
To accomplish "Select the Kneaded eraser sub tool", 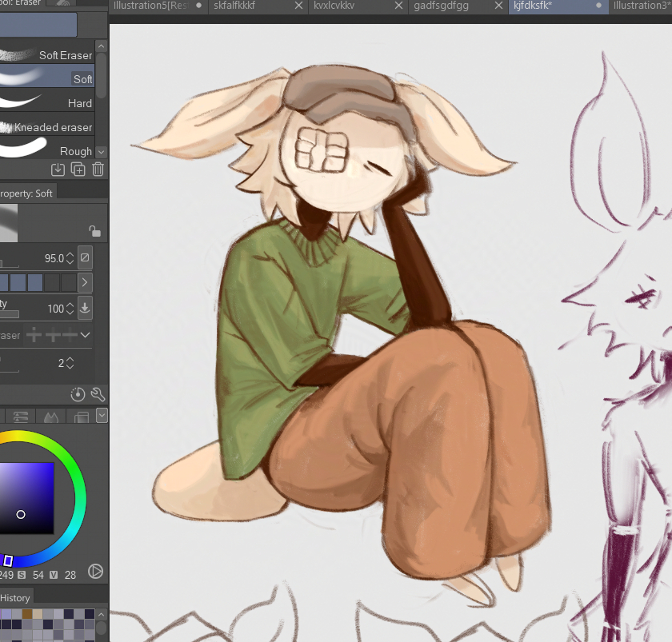I will click(x=53, y=127).
